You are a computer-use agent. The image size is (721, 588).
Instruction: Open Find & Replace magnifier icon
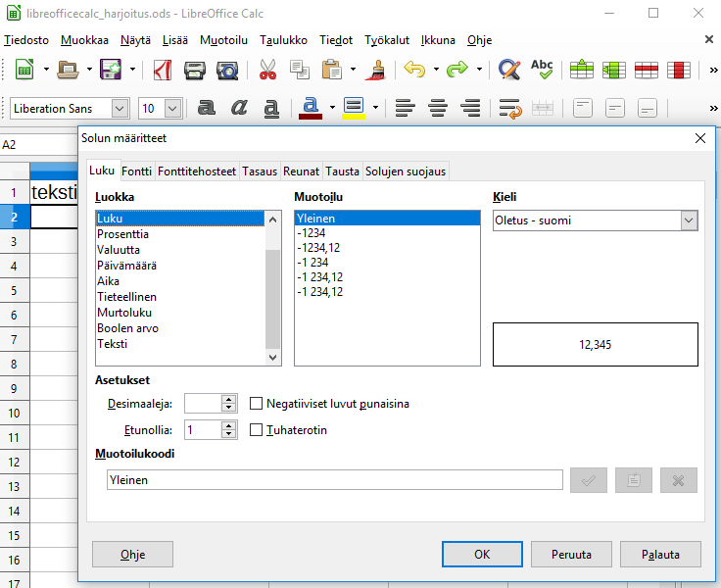(508, 70)
